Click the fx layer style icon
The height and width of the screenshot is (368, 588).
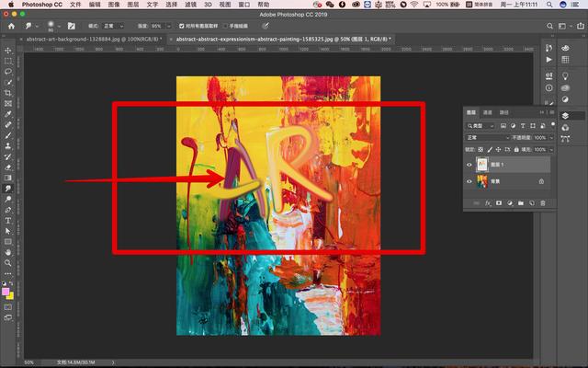point(487,202)
